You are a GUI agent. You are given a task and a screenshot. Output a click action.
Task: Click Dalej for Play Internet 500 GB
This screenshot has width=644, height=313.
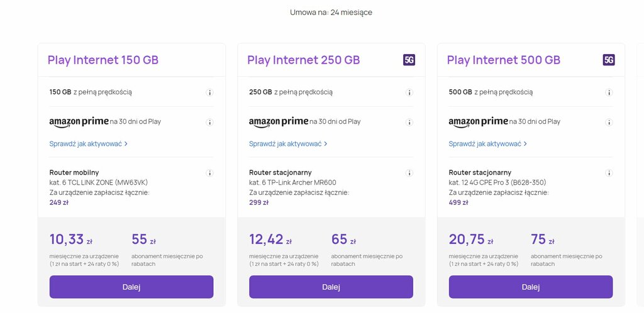pos(531,287)
